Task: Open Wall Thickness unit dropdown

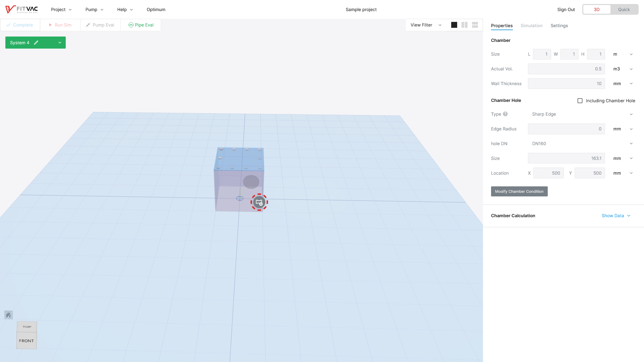Action: (x=623, y=83)
